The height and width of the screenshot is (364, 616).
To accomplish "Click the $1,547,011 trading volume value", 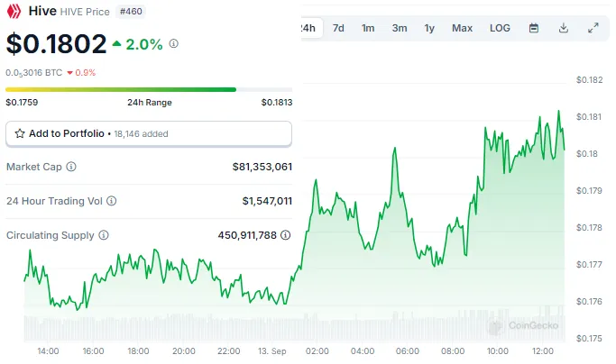I will (x=267, y=201).
